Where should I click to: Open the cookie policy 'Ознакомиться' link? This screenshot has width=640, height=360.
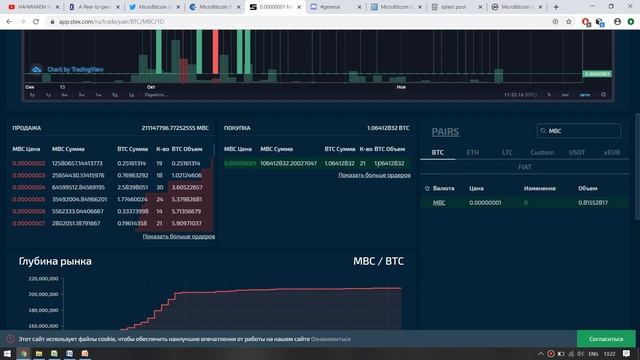coord(331,339)
